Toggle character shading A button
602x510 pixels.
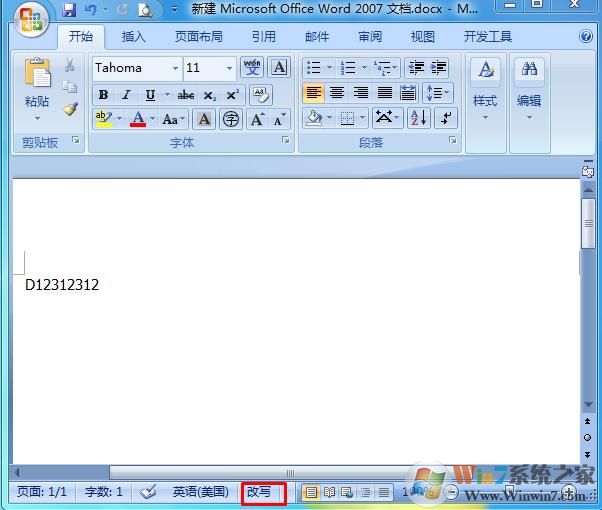[204, 119]
